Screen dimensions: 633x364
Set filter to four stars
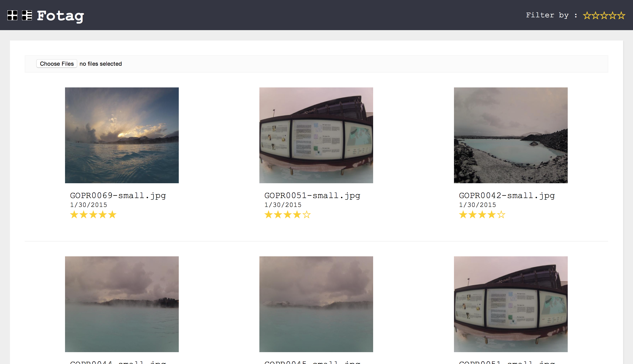[613, 16]
